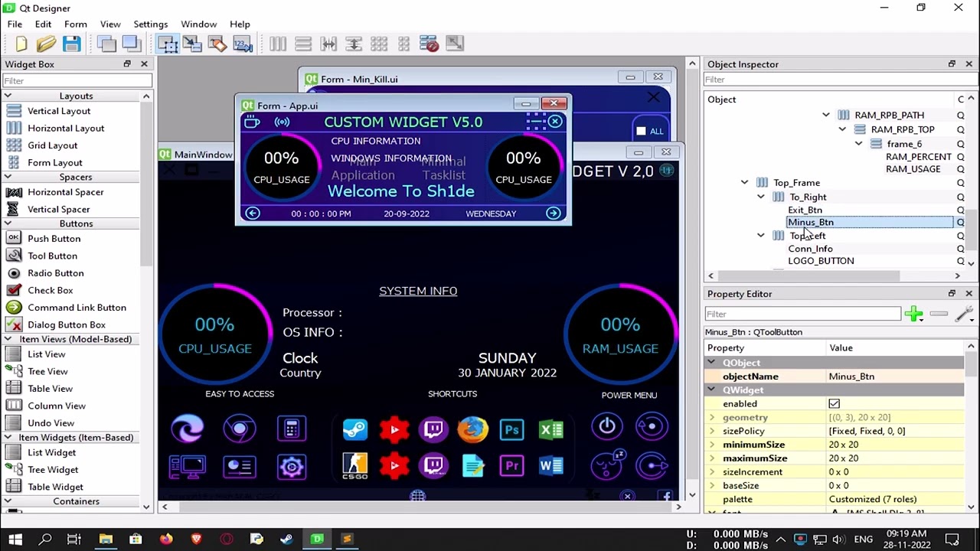The width and height of the screenshot is (980, 551).
Task: Click Lay Out Vertically in Splitter icon
Action: [x=354, y=44]
